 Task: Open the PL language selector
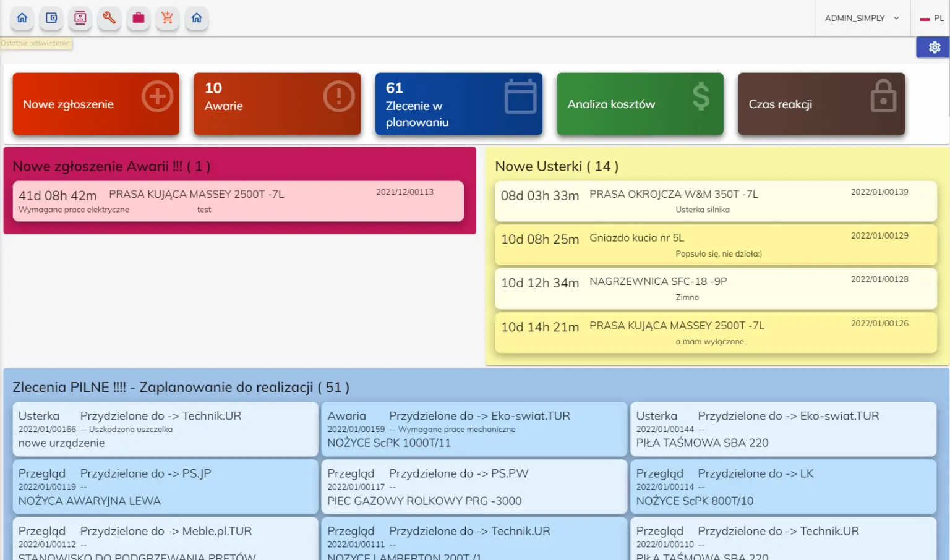pos(931,18)
